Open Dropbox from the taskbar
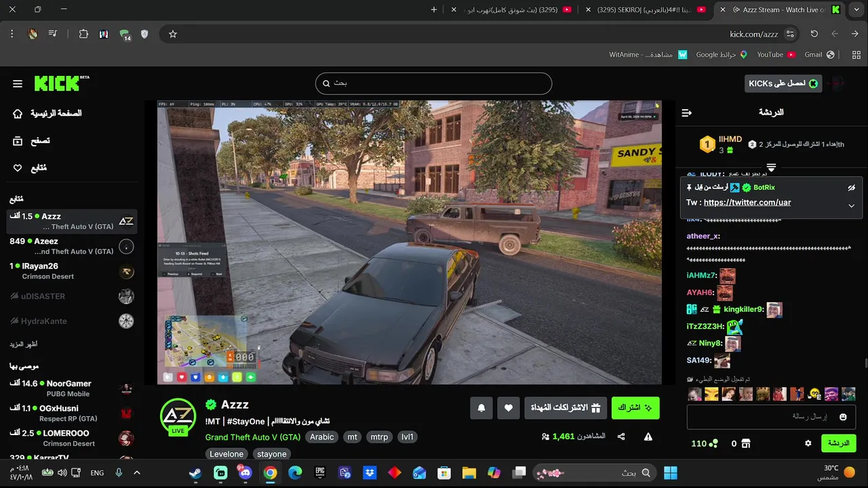Image resolution: width=868 pixels, height=488 pixels. click(x=370, y=473)
